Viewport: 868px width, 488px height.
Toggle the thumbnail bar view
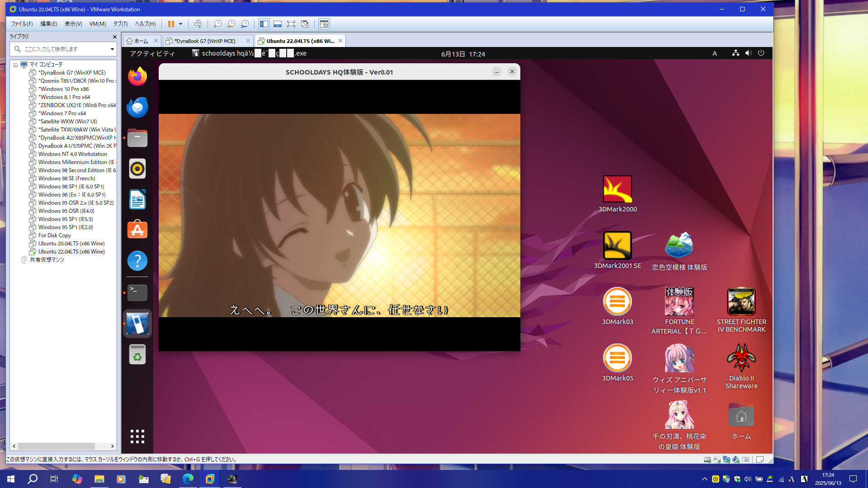[278, 24]
